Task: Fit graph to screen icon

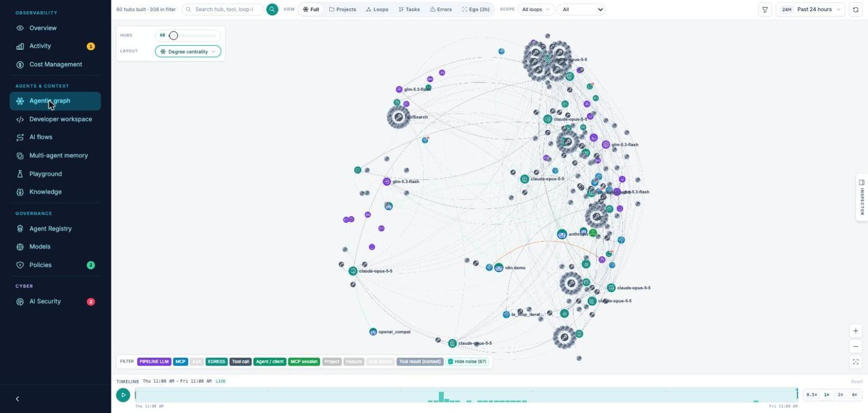Action: click(x=855, y=362)
